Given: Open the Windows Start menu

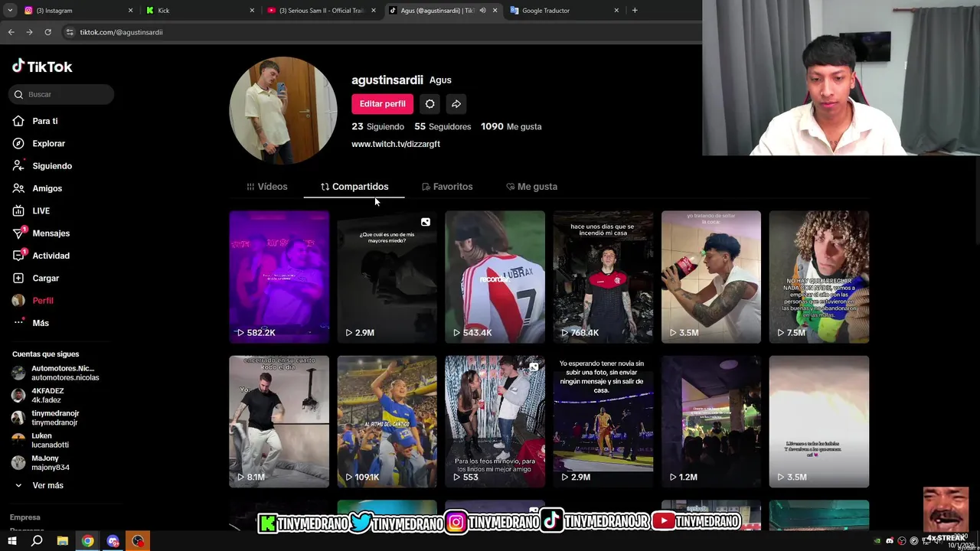Looking at the screenshot, I should point(11,541).
